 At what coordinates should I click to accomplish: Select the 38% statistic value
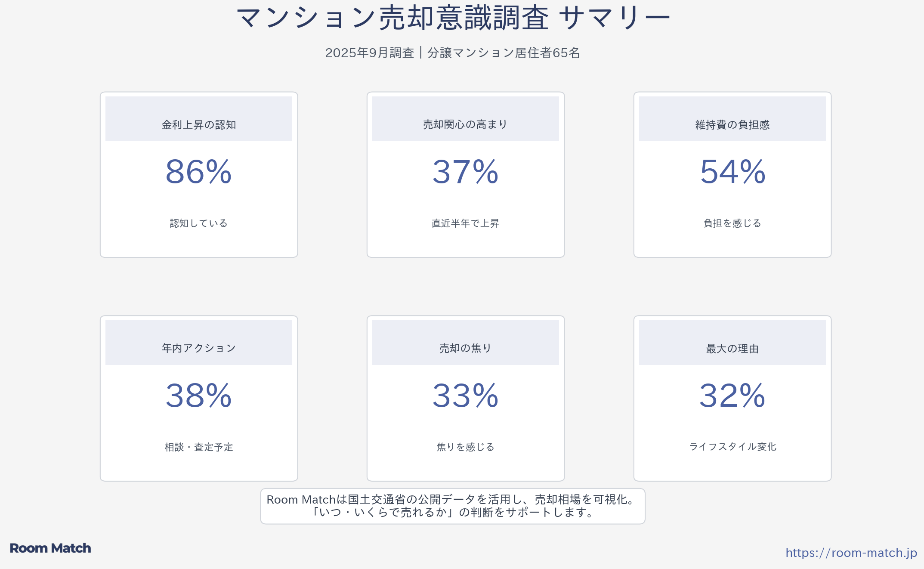coord(199,396)
